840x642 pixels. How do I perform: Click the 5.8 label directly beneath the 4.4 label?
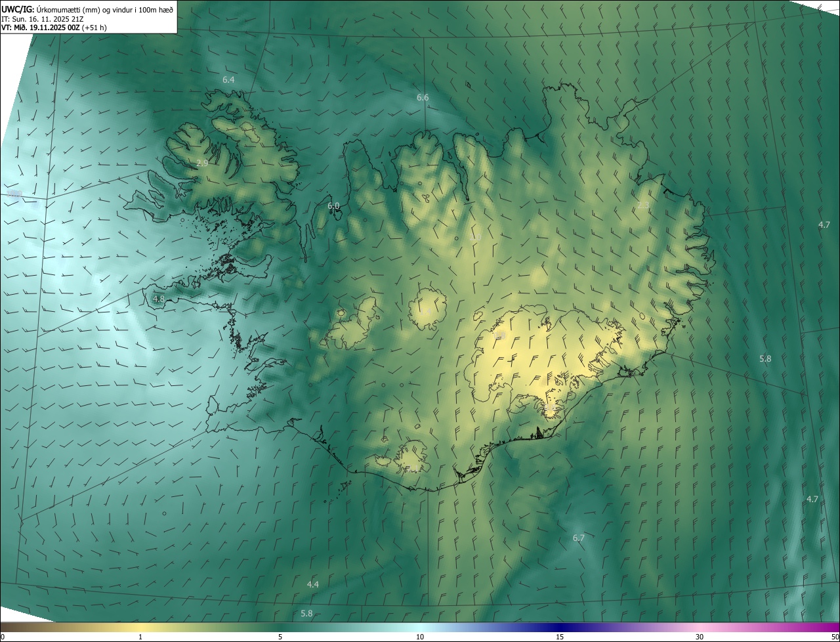(306, 614)
